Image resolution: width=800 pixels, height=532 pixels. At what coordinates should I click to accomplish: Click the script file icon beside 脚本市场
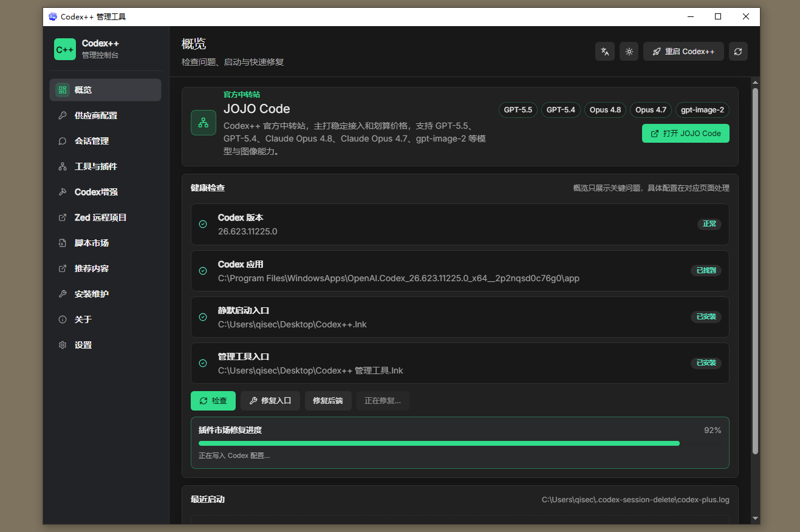(x=62, y=243)
